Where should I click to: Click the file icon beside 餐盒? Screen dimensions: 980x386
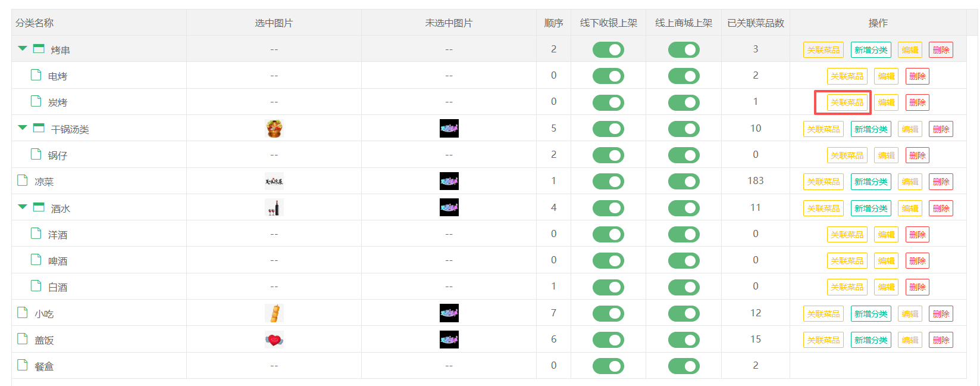[23, 365]
